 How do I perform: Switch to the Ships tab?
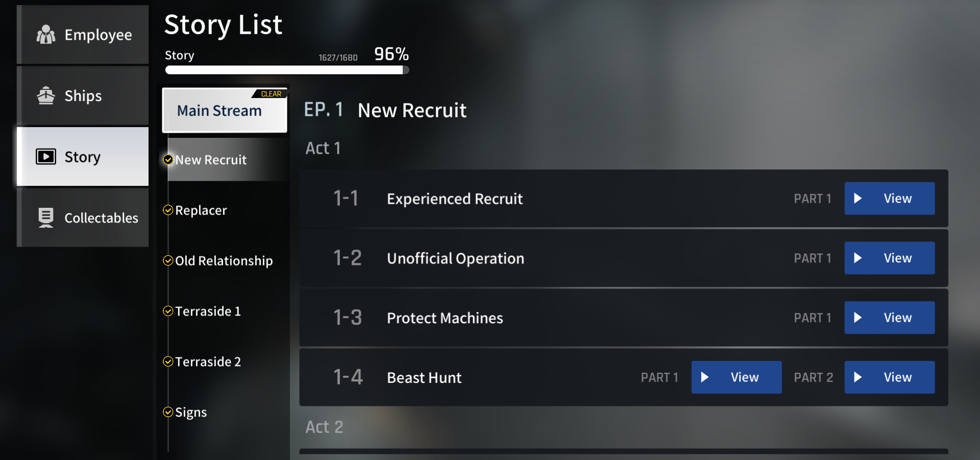[83, 95]
